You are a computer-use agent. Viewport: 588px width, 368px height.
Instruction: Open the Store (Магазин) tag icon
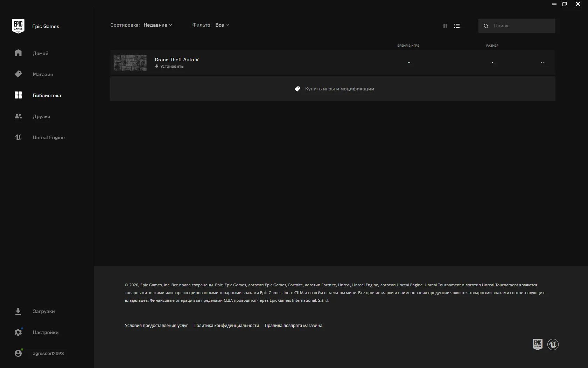tap(18, 74)
